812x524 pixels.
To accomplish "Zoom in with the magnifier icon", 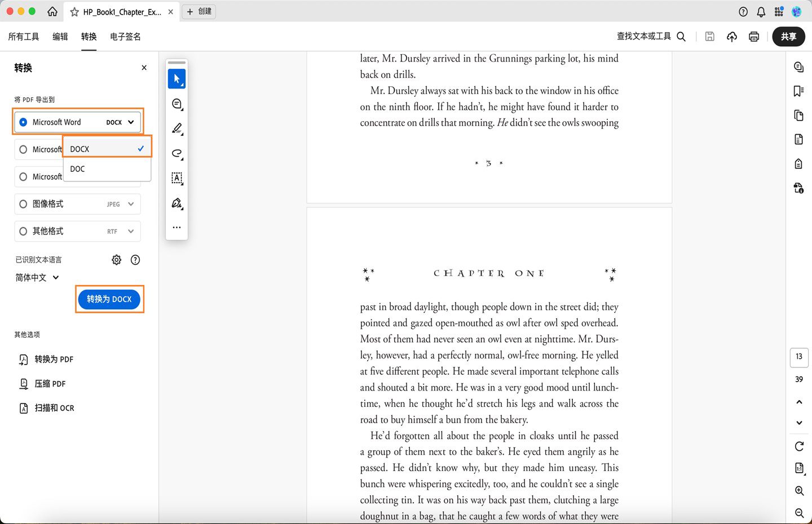I will click(798, 491).
